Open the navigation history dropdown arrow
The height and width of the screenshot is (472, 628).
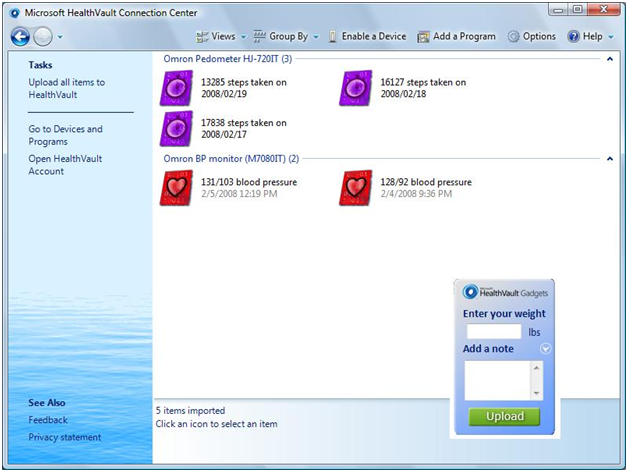60,37
